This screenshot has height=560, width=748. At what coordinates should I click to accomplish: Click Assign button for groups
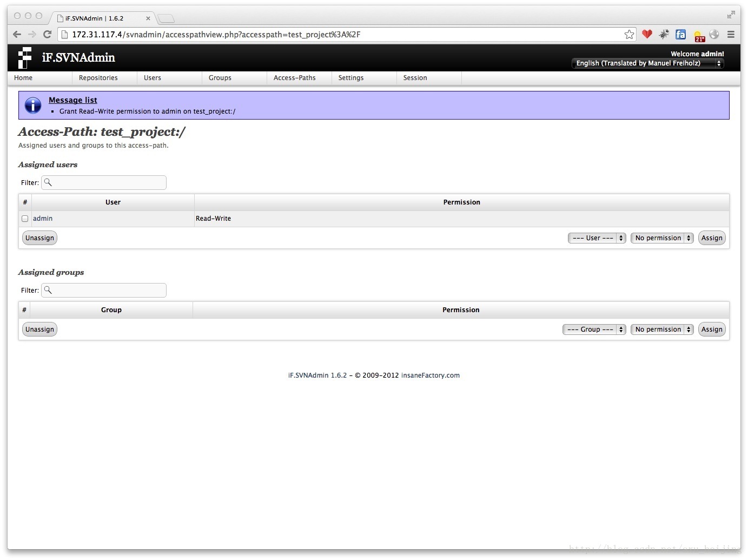pos(712,330)
